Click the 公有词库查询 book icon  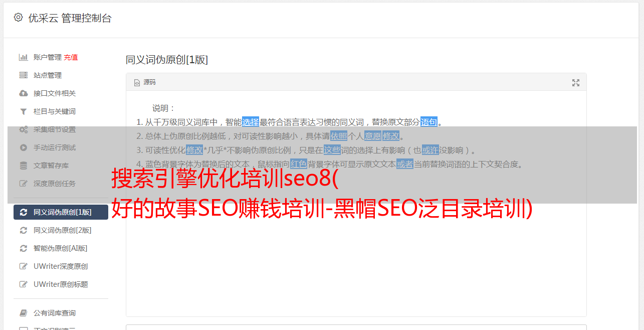coord(23,313)
